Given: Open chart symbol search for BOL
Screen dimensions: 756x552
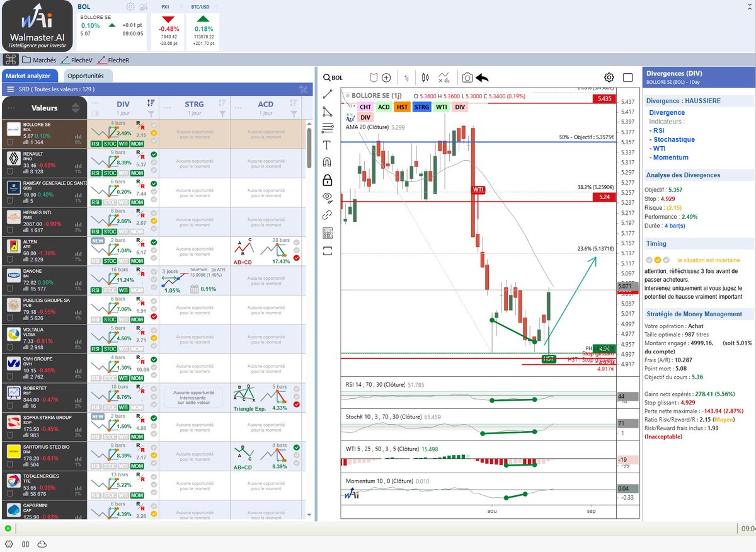Looking at the screenshot, I should (x=333, y=78).
